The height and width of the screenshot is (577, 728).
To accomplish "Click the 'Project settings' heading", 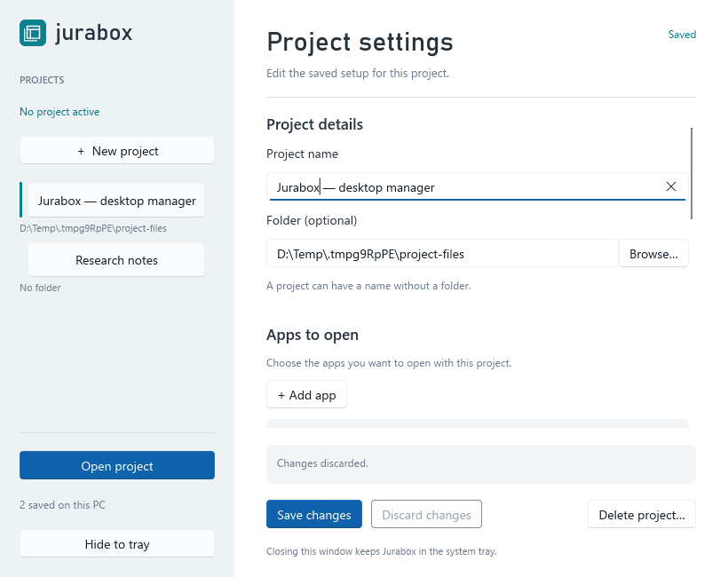I will pos(360,43).
